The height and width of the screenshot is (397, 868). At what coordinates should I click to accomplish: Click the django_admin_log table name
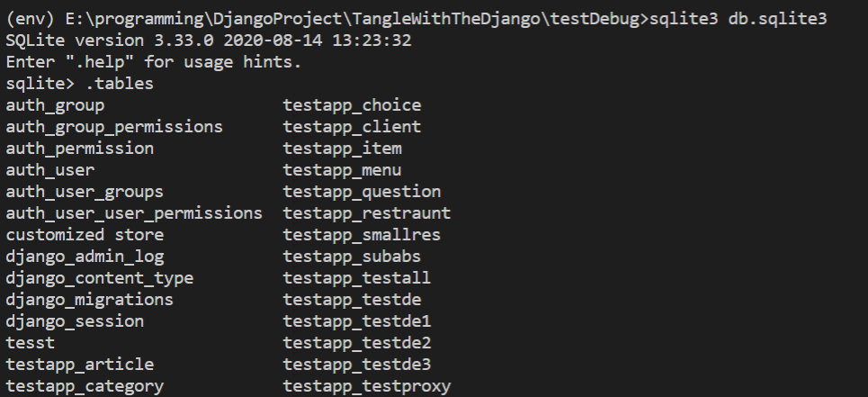pos(85,257)
